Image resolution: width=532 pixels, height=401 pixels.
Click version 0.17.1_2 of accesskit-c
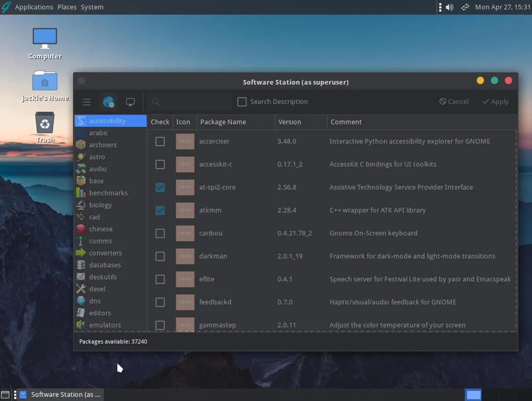290,164
